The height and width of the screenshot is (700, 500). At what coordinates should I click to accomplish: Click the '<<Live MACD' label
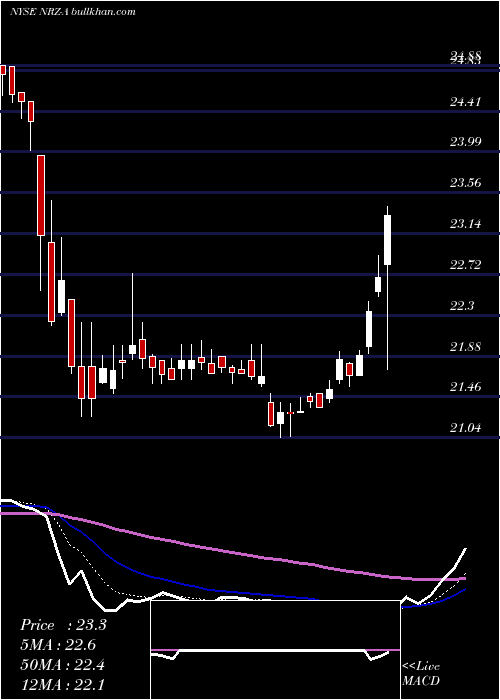421,674
